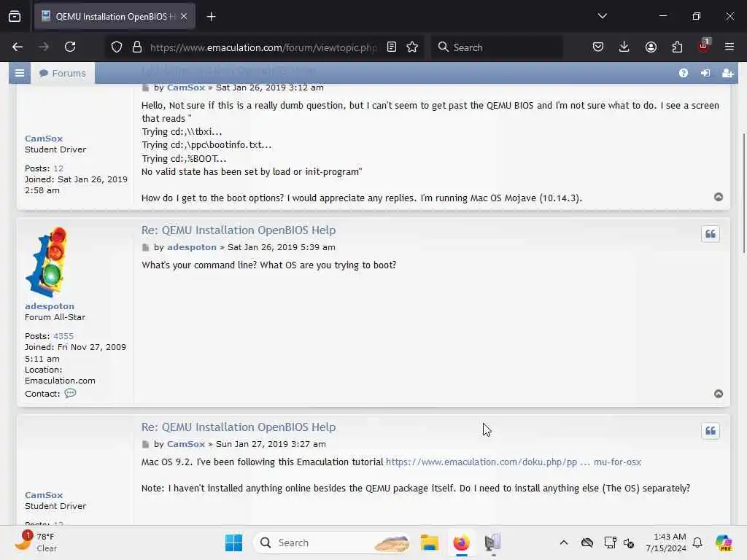The height and width of the screenshot is (560, 747).
Task: View adespoton's 4355 posts
Action: click(x=63, y=336)
